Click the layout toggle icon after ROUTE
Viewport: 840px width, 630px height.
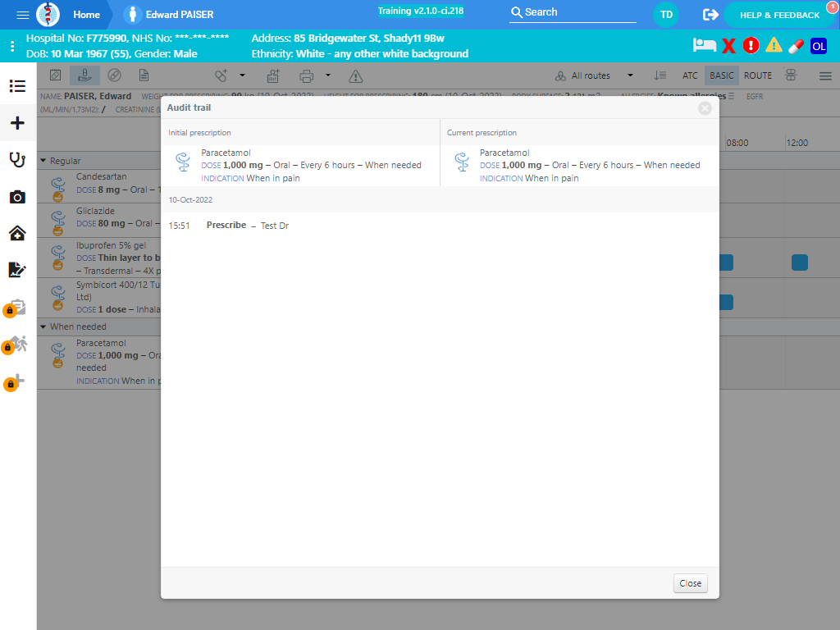791,75
